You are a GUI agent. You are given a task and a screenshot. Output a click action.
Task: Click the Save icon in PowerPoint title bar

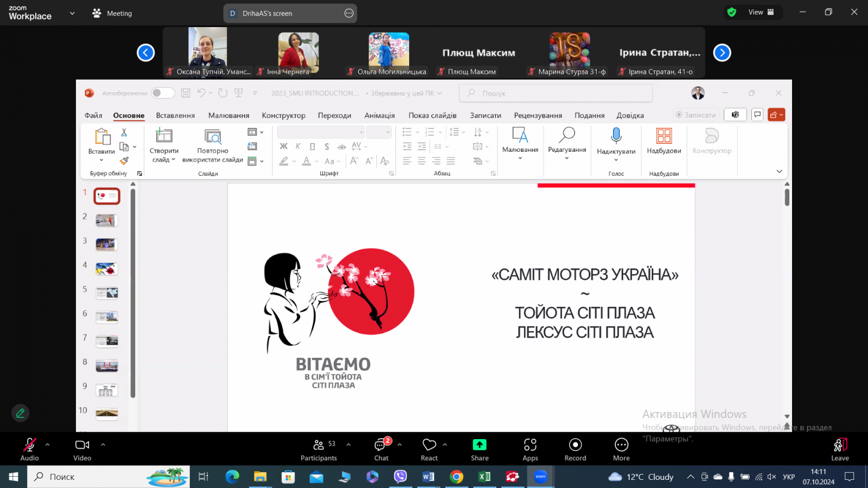pos(186,93)
